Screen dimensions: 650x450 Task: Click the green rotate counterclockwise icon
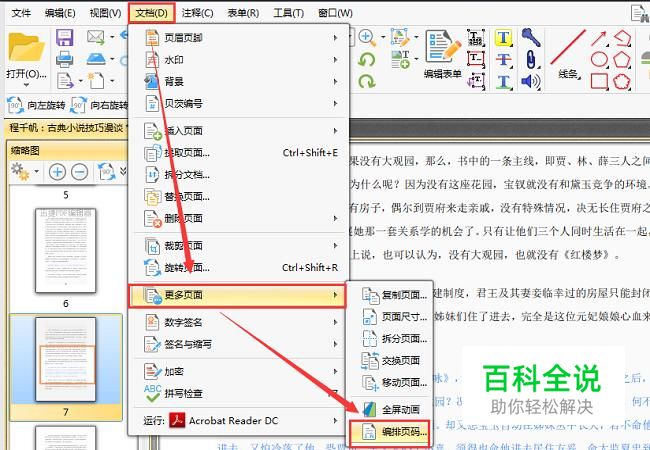367,60
